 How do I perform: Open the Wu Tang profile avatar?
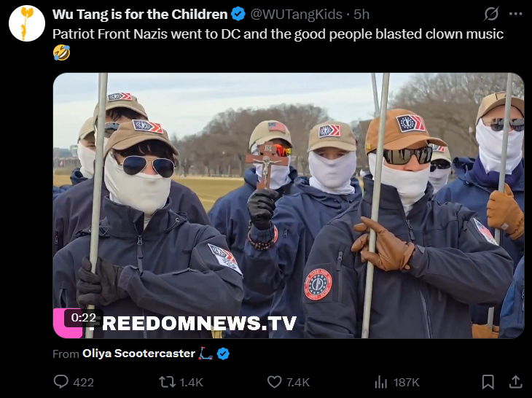tap(27, 23)
